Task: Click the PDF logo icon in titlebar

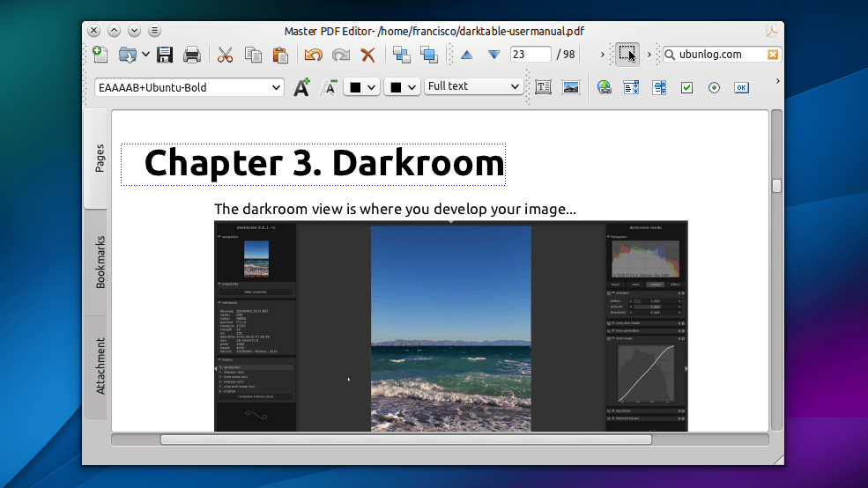Action: (x=772, y=31)
